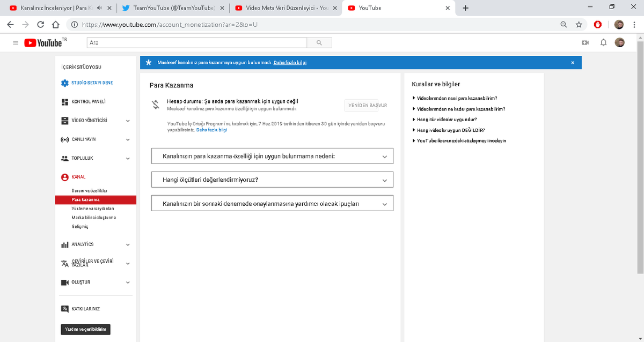This screenshot has height=342, width=644.
Task: Open the Chrome profile avatar
Action: (x=619, y=24)
